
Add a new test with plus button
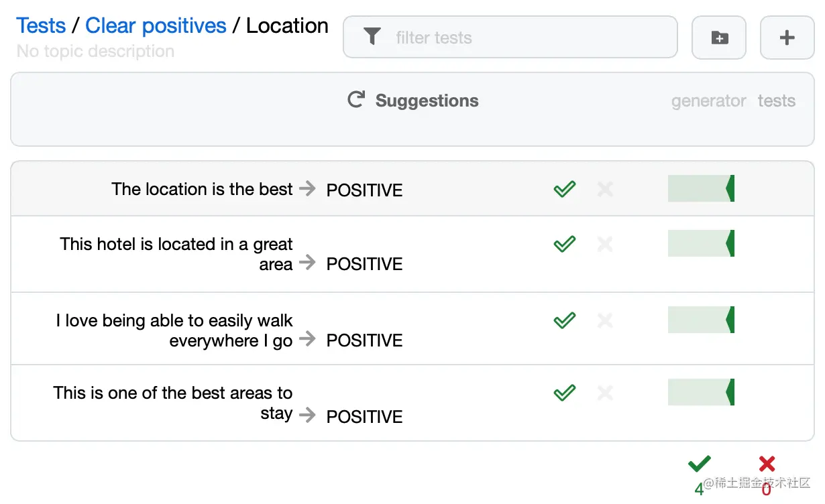point(787,38)
